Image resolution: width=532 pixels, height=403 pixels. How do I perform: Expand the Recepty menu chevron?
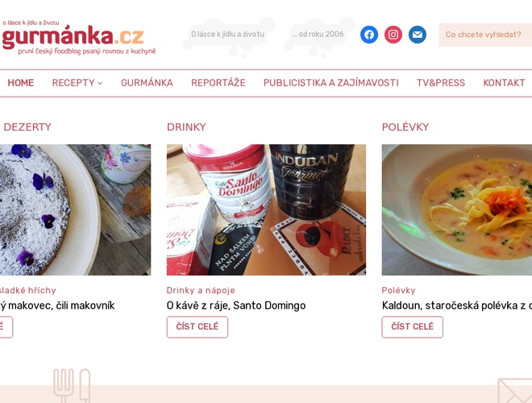tap(100, 83)
